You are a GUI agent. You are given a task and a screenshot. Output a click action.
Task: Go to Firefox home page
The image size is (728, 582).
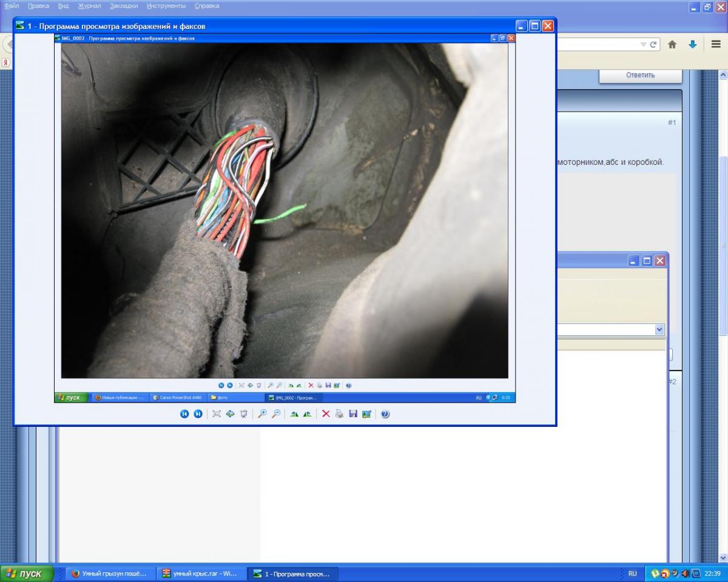pos(672,44)
